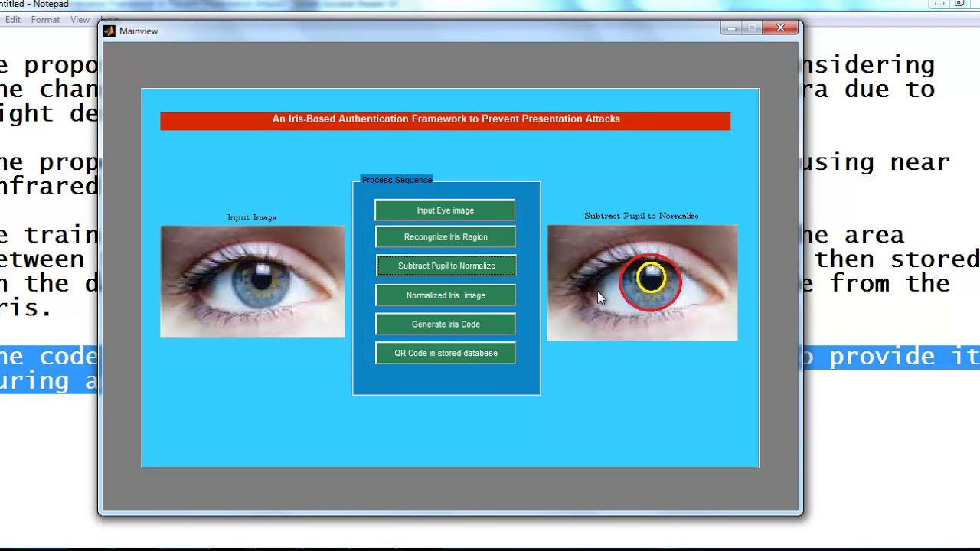Close the Mainview window

pos(780,28)
